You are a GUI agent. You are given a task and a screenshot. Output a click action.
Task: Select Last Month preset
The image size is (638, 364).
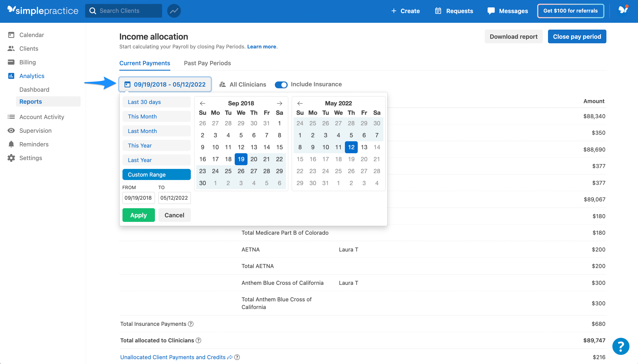pos(157,131)
